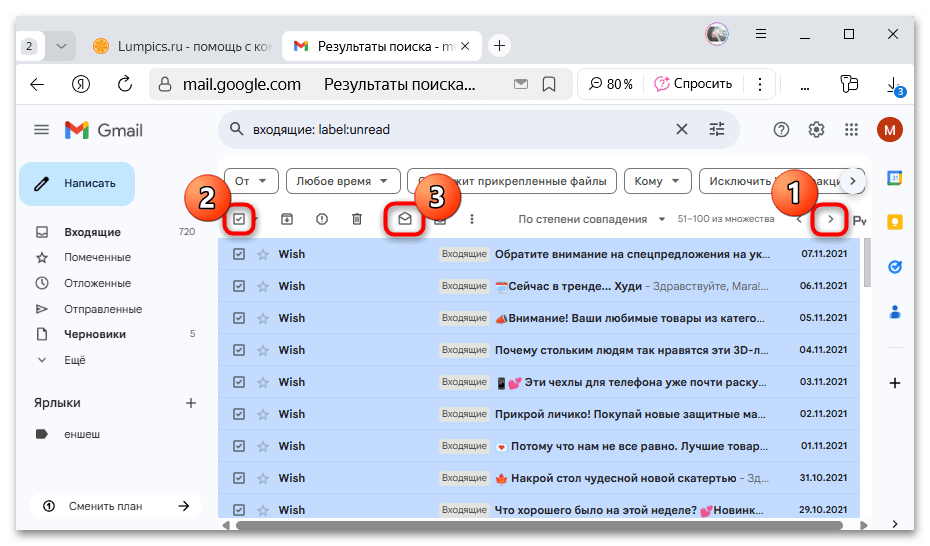Star the Wish message dated 05.11.2021
Viewport: 930px width, 546px height.
click(x=263, y=318)
